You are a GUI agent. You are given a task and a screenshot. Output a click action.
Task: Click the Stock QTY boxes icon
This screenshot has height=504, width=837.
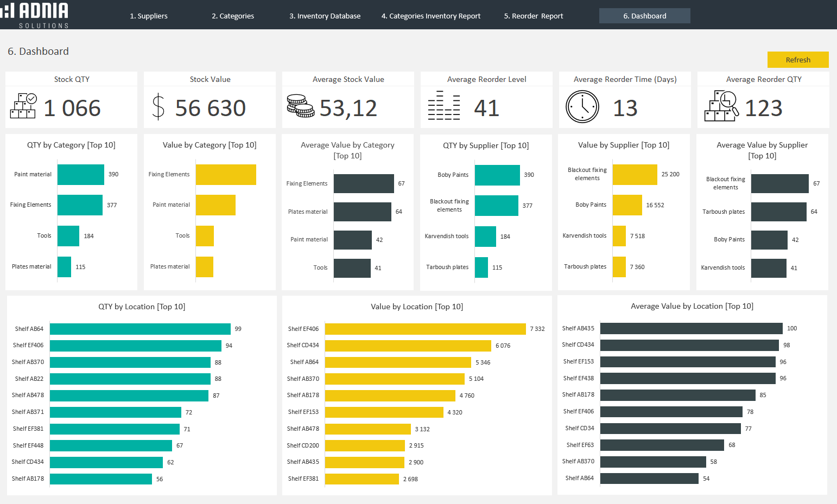click(23, 106)
